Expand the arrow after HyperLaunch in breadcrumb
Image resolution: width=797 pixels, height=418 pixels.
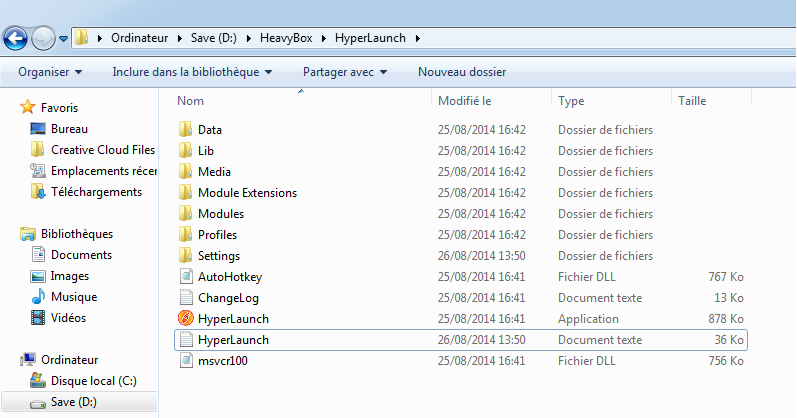click(417, 39)
